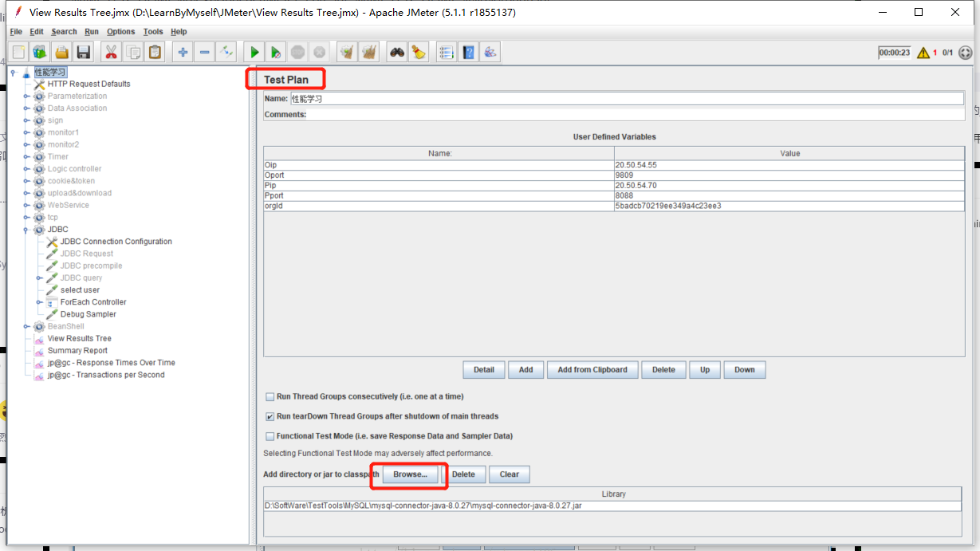Click the grey Stop icon
Image resolution: width=980 pixels, height=551 pixels.
pos(297,53)
